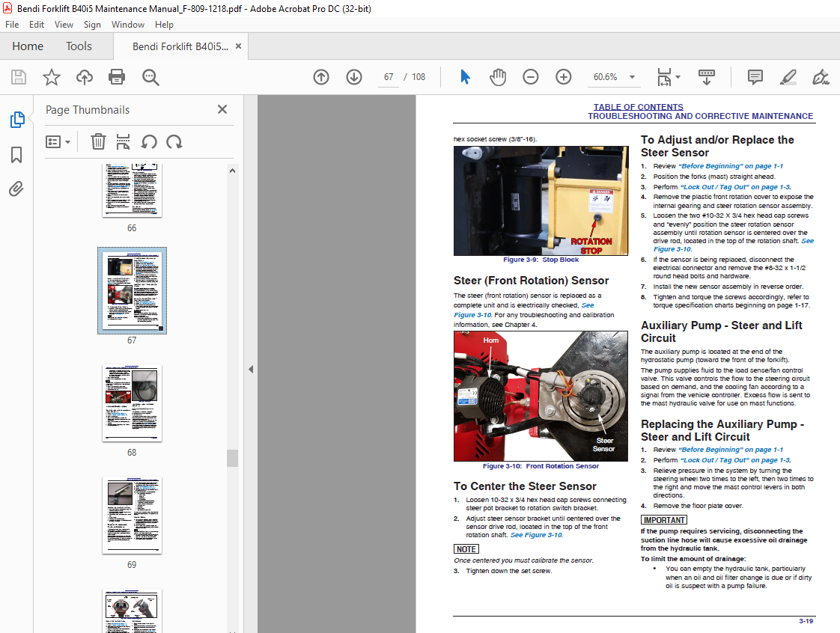Click the Figure 3-10 front rotation sensor image
The width and height of the screenshot is (840, 633).
(x=541, y=397)
